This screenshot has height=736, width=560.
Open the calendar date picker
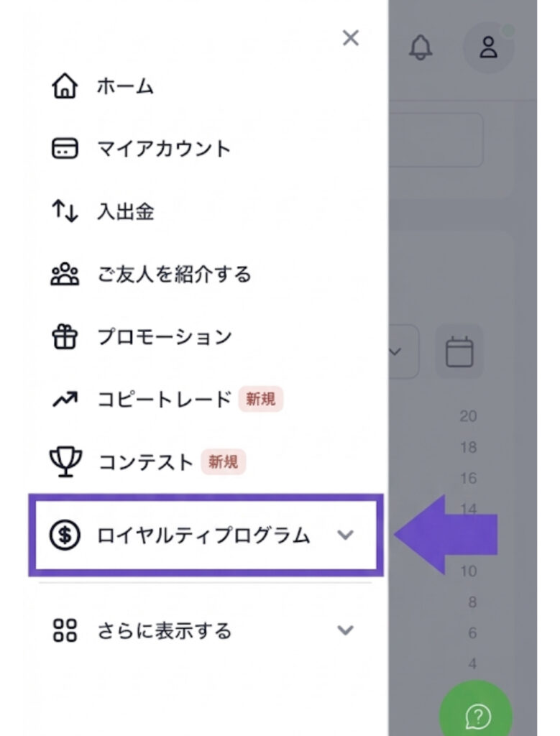click(459, 351)
